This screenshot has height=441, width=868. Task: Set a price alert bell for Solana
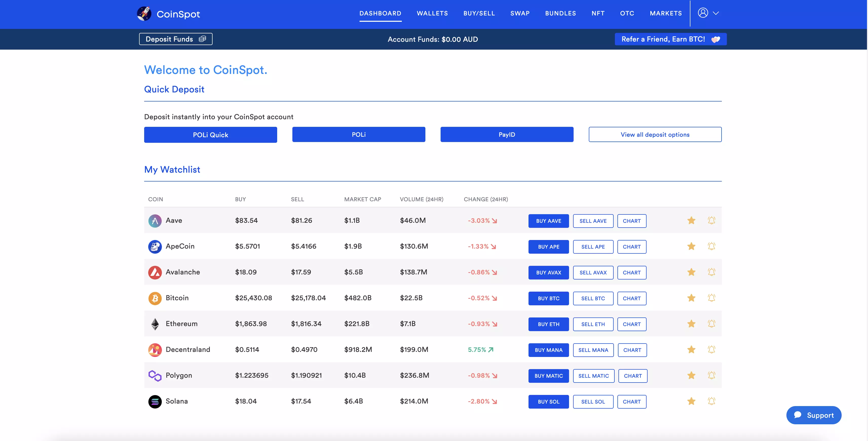(711, 401)
